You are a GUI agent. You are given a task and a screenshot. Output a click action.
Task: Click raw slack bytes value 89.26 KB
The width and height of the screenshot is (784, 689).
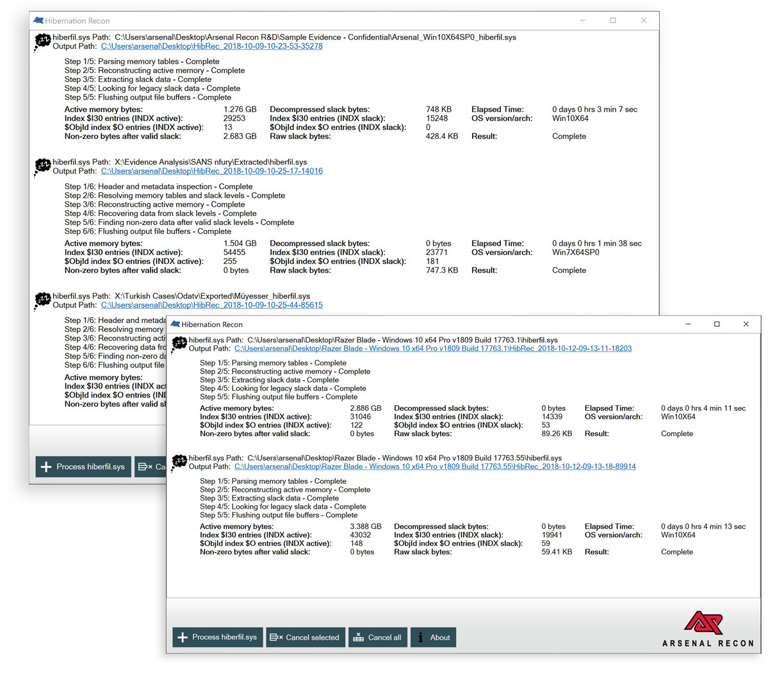[x=557, y=434]
